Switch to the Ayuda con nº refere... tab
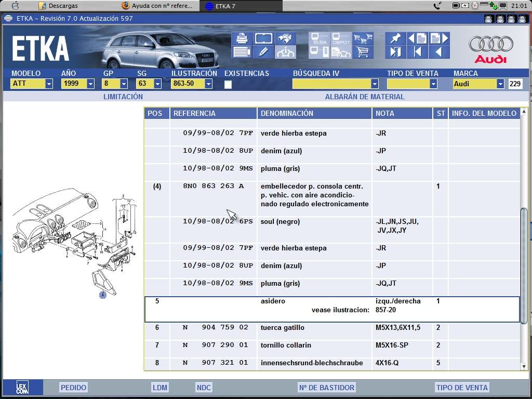Screen dimensions: 532x399 (x=158, y=6)
